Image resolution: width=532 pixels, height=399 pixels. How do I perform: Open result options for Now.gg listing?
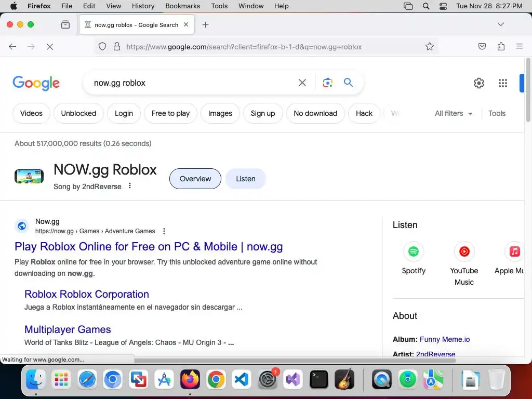pyautogui.click(x=164, y=231)
